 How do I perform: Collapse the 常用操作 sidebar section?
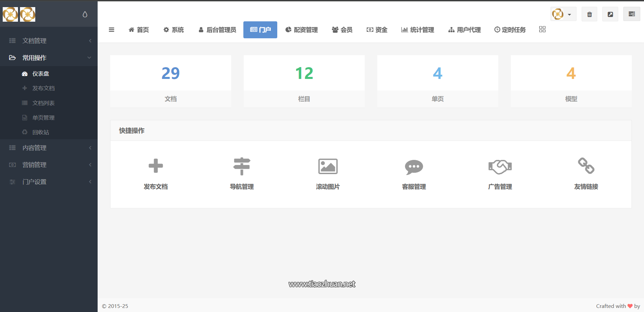[49, 58]
